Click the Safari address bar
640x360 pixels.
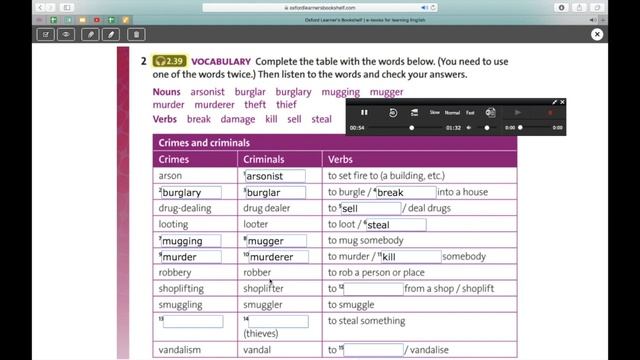(320, 7)
